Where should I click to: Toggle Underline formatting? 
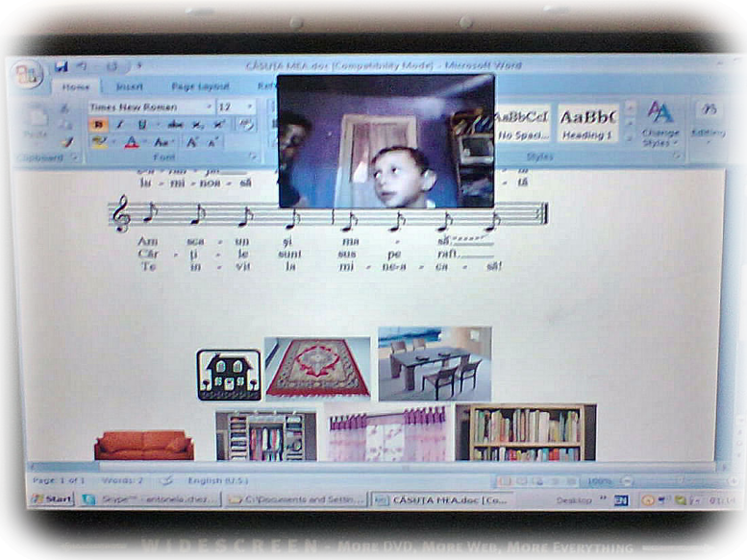[x=141, y=125]
